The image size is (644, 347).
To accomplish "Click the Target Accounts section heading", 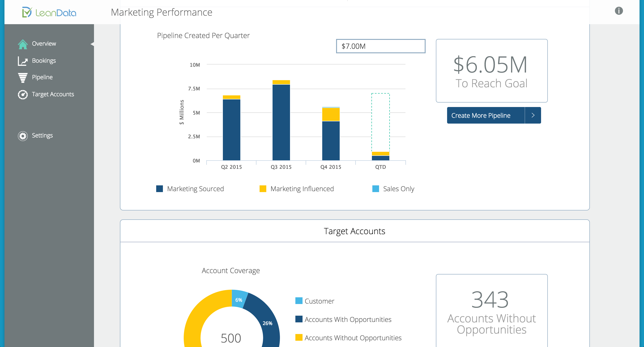I will tap(354, 231).
